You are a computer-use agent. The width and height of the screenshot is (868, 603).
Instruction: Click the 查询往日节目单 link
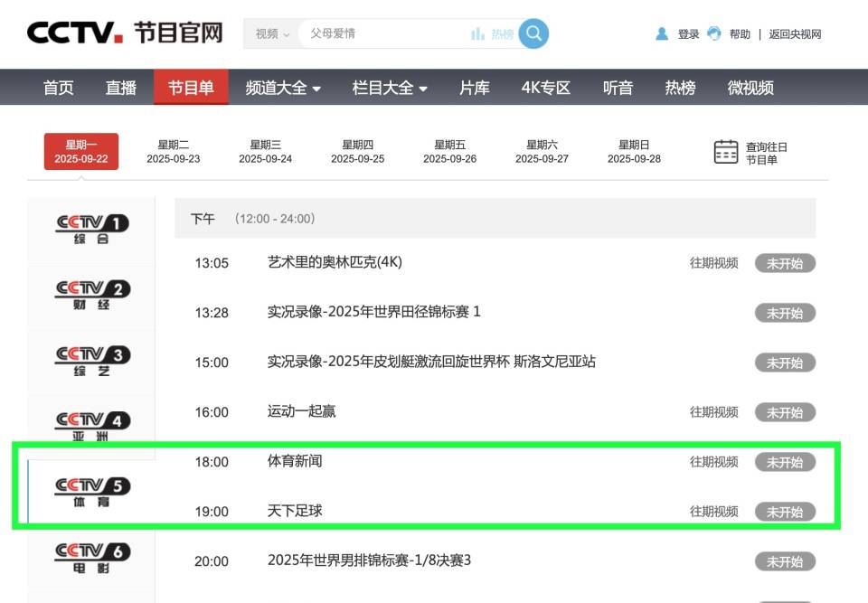[767, 153]
